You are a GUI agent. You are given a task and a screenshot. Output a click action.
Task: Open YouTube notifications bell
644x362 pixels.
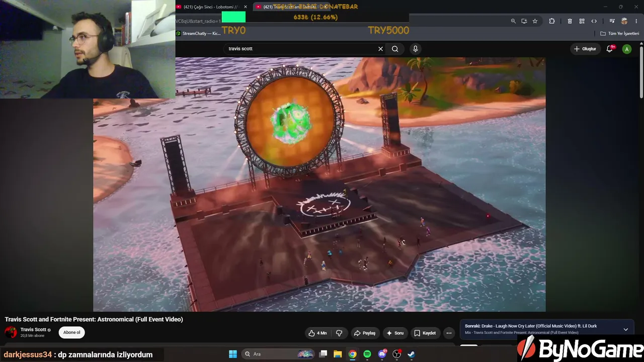pos(610,49)
